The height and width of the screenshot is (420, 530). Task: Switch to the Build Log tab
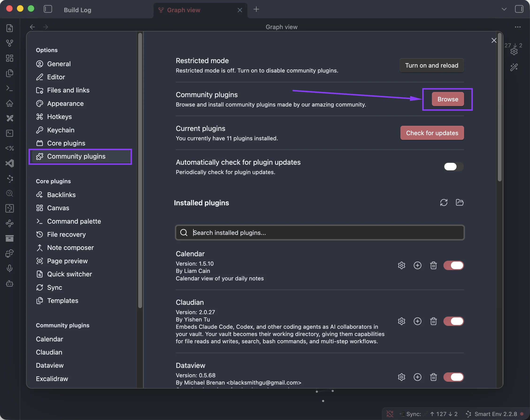[77, 10]
